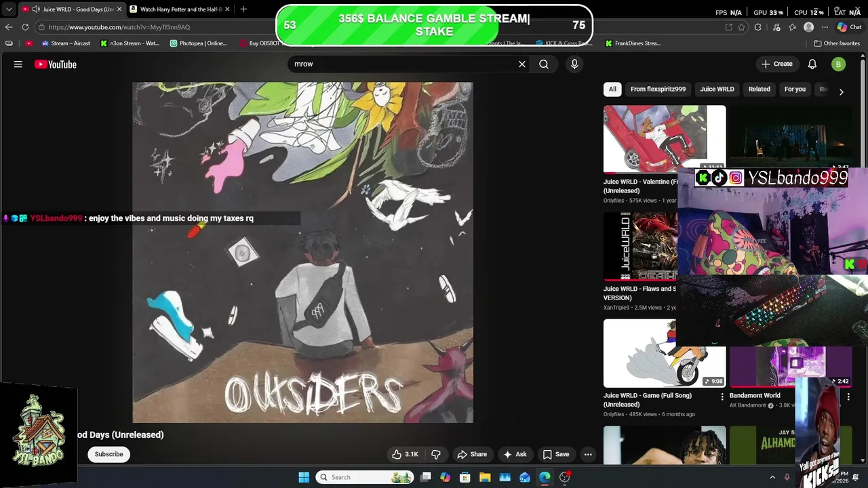Open the Create button menu
Screen dimensions: 868x488
[777, 64]
